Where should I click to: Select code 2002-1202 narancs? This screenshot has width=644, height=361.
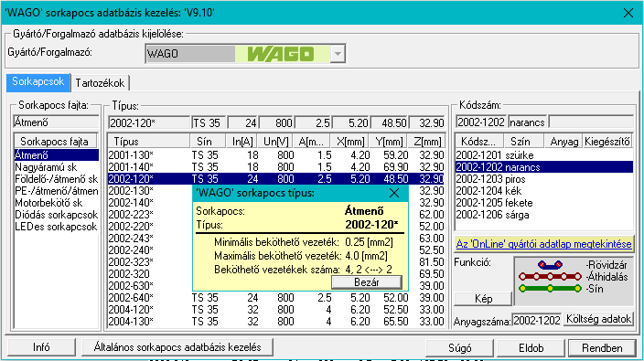click(x=544, y=167)
